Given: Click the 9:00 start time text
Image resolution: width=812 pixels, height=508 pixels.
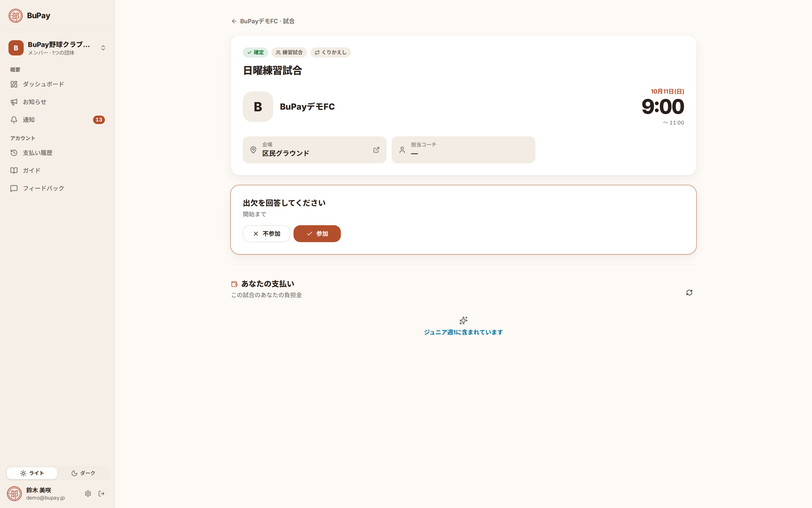Looking at the screenshot, I should point(663,106).
